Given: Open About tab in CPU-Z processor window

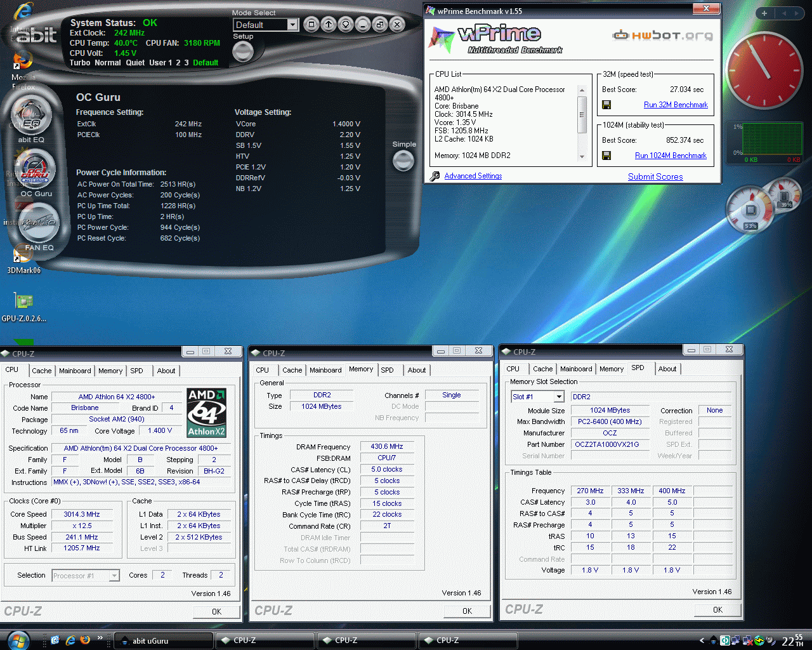Looking at the screenshot, I should pyautogui.click(x=166, y=371).
